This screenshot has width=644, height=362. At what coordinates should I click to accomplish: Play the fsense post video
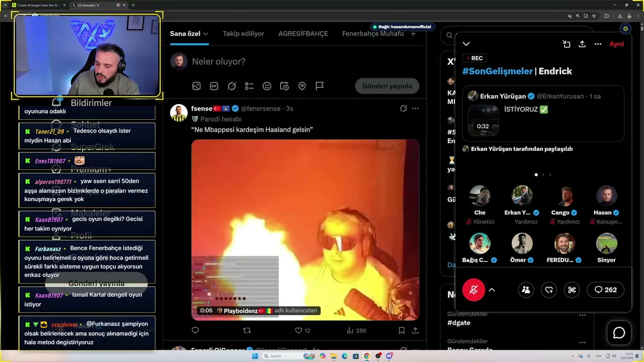[x=305, y=230]
